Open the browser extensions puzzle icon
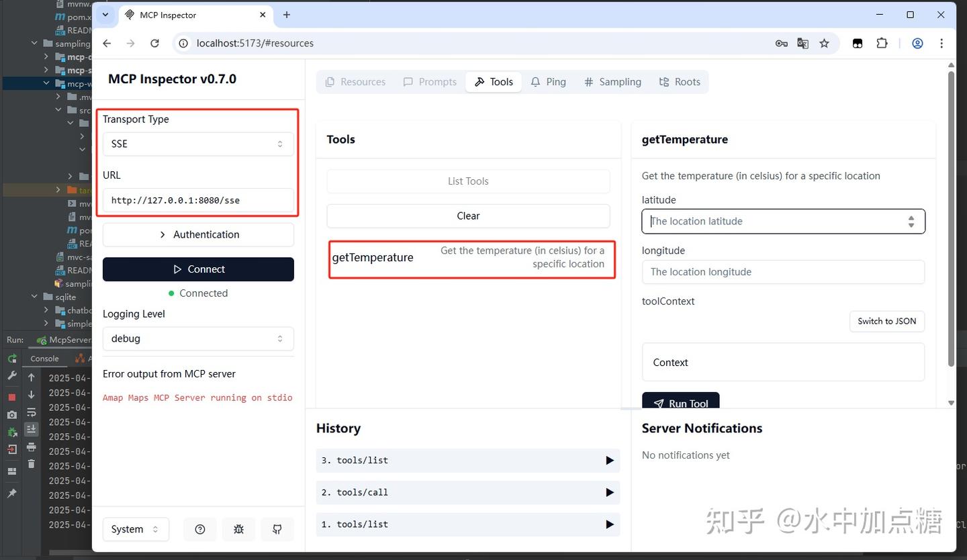 pos(882,43)
